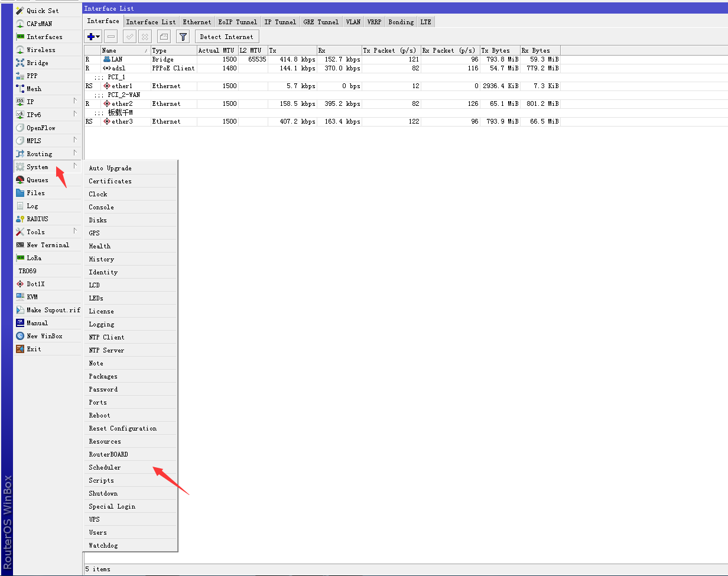Open the RADIUS sidebar item
Image resolution: width=728 pixels, height=576 pixels.
(x=47, y=219)
